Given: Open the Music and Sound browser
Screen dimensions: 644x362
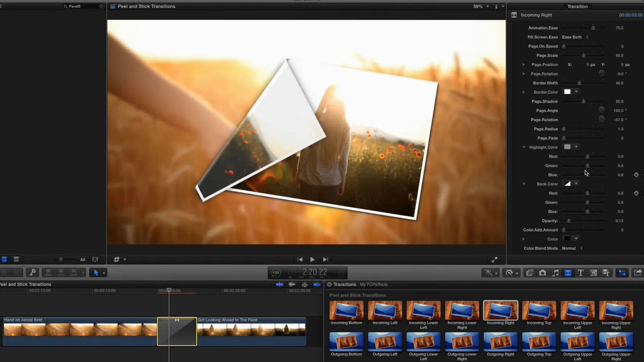Looking at the screenshot, I should pos(555,272).
